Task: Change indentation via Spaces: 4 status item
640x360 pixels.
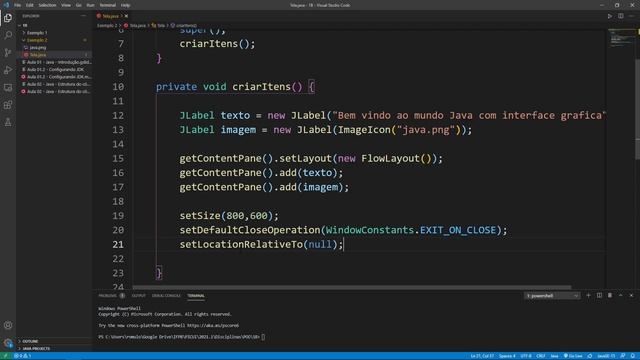Action: click(x=507, y=356)
